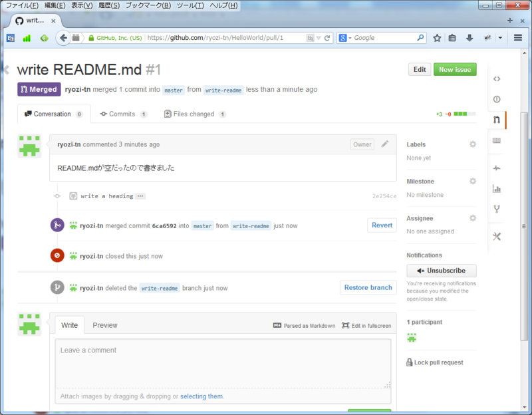Open ヘルプ menu
The width and height of the screenshot is (532, 415).
[223, 5]
